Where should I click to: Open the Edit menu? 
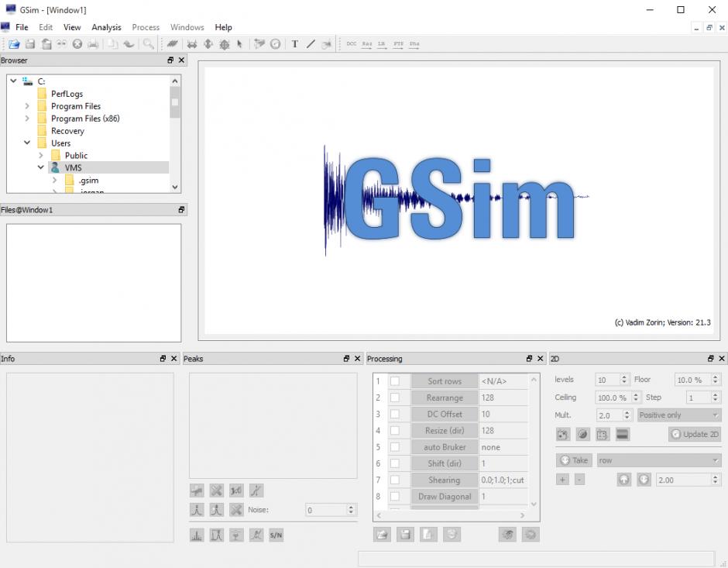click(46, 27)
